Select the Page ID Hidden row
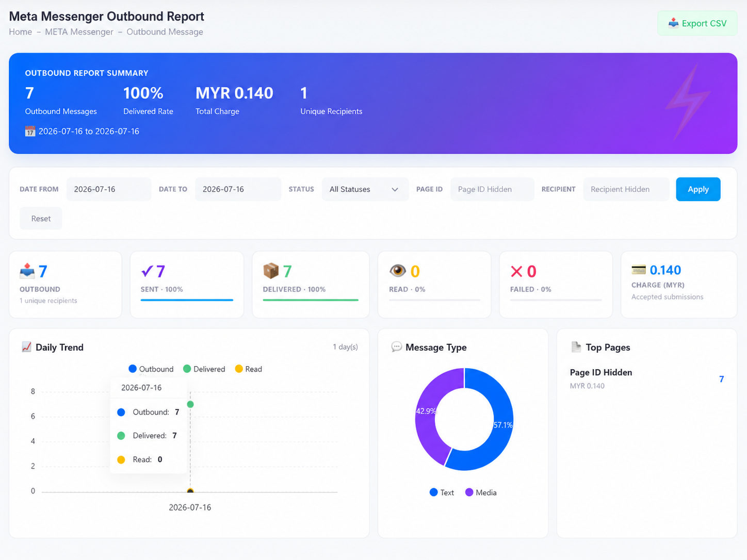Screen dimensions: 747x560 tap(647, 379)
